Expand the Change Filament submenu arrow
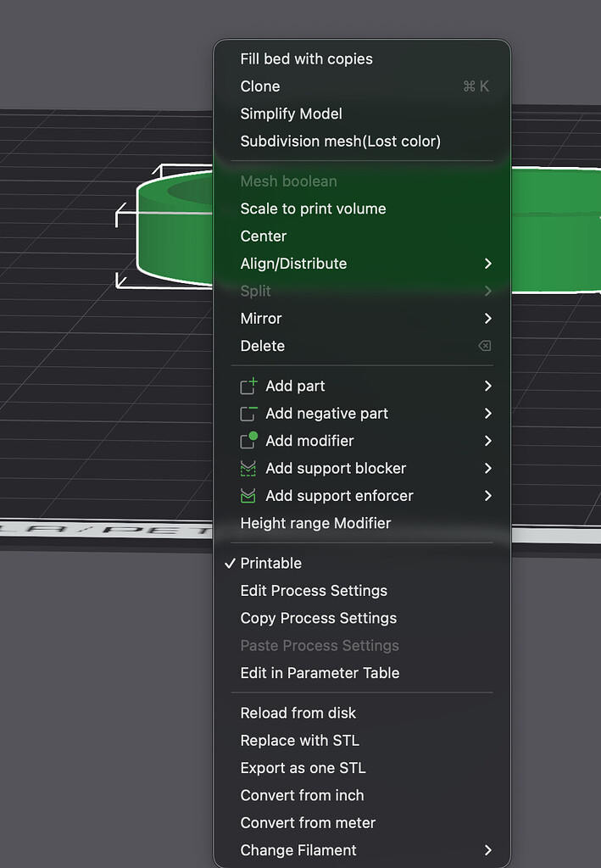 coord(487,850)
